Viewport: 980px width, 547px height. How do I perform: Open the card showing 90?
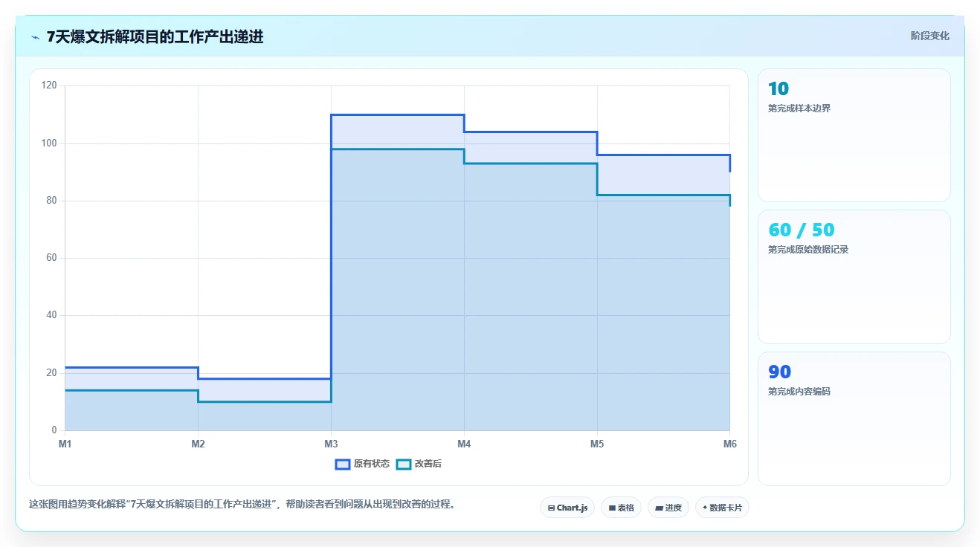pyautogui.click(x=854, y=418)
